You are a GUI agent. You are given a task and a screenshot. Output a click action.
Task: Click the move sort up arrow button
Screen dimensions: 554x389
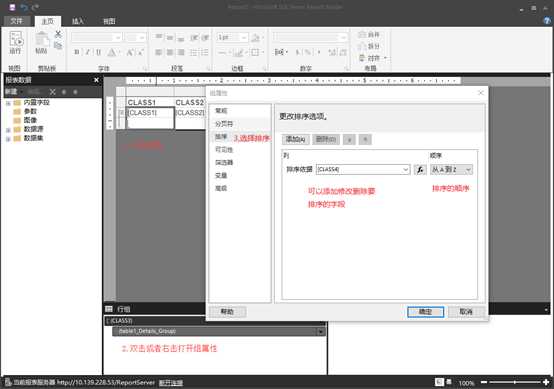(x=349, y=139)
